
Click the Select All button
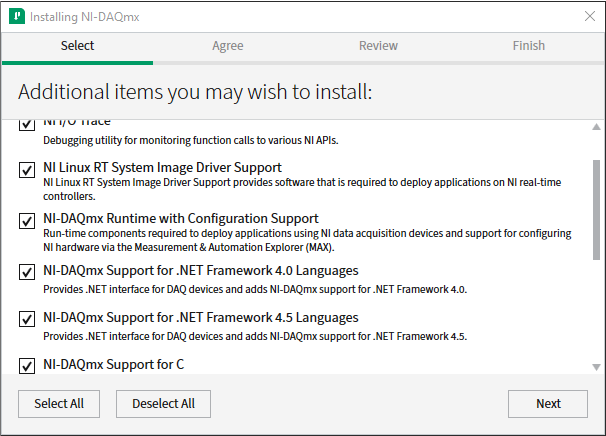(x=59, y=404)
